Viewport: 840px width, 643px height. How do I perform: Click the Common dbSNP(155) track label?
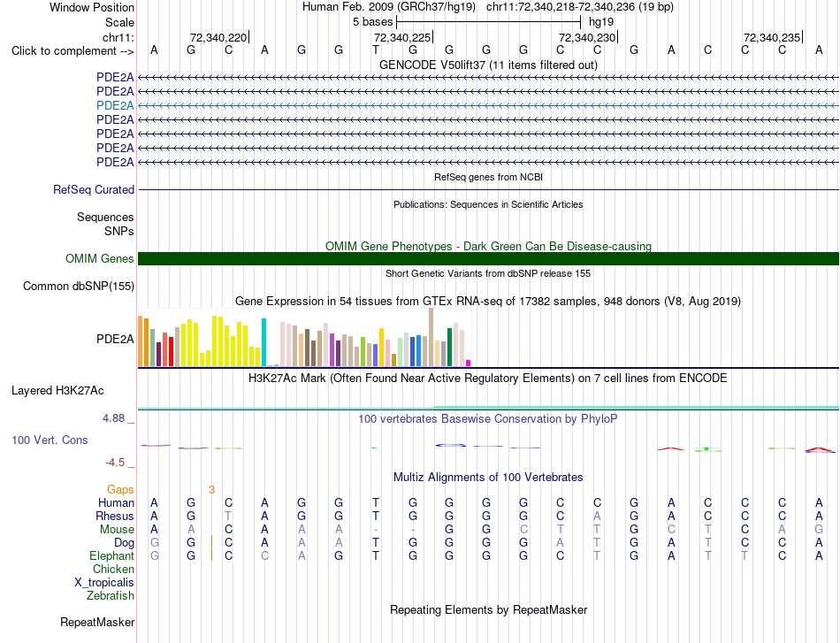point(79,287)
